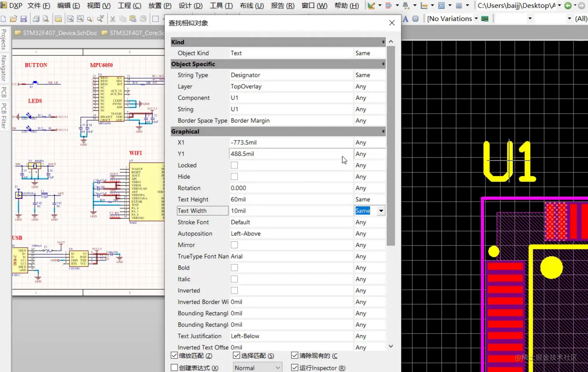Click the cut scissors icon

[113, 19]
